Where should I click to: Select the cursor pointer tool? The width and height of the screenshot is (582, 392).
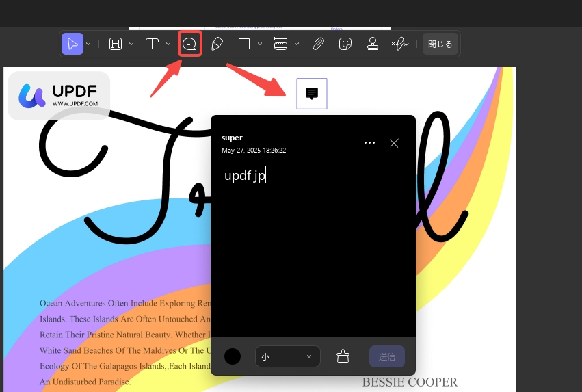pyautogui.click(x=72, y=44)
